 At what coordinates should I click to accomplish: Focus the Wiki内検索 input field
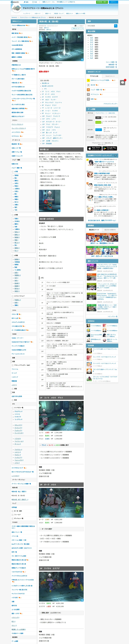click(100, 26)
